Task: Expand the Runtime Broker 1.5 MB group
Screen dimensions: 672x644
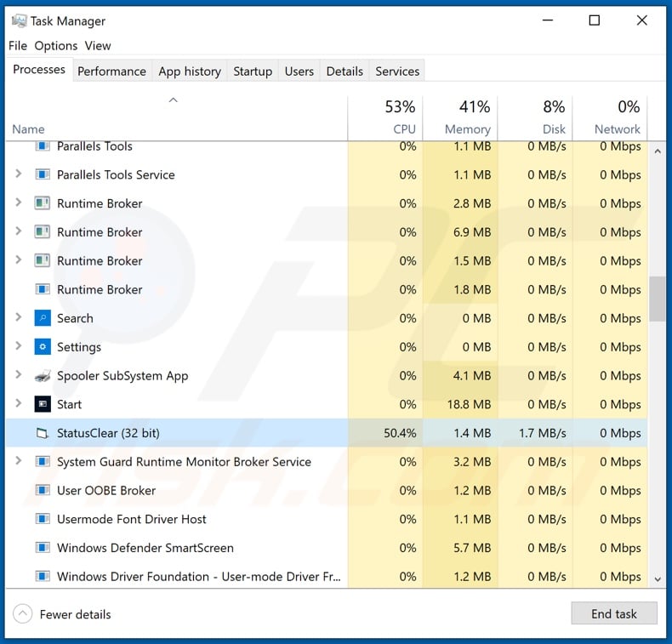Action: coord(19,260)
